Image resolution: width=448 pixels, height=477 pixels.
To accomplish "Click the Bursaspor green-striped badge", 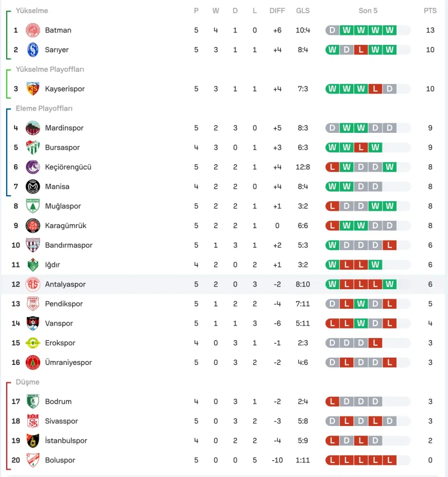I will [x=32, y=147].
